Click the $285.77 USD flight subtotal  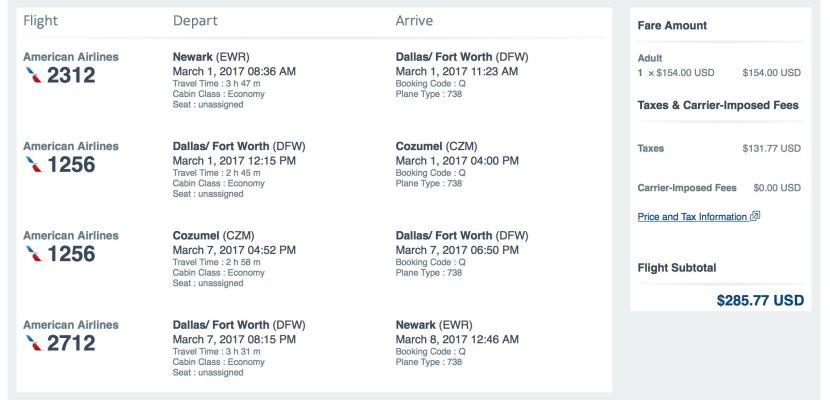click(x=760, y=301)
